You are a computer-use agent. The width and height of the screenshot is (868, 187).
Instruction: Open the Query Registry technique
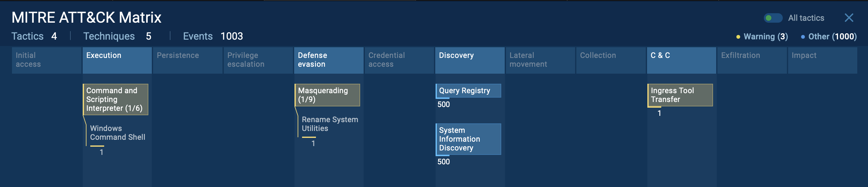coord(468,91)
